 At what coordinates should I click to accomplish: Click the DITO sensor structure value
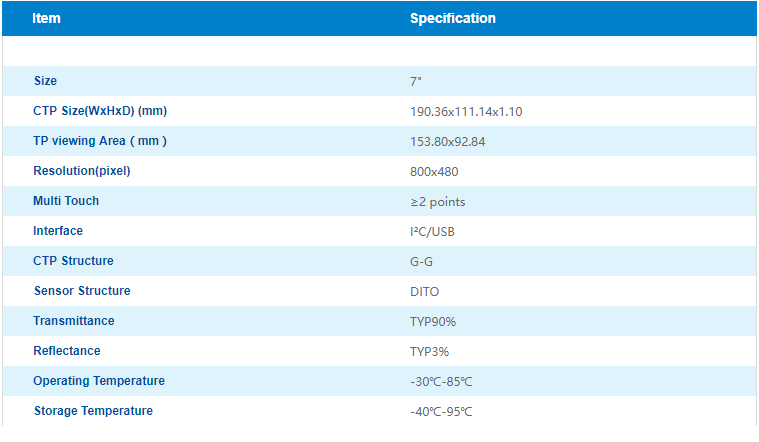pos(425,292)
